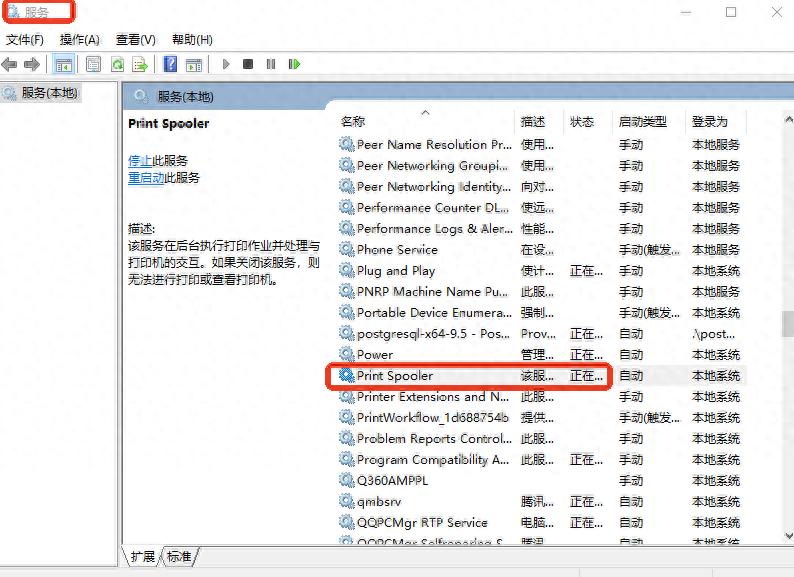Click the vertical scrollbar thumb
The width and height of the screenshot is (794, 577).
788,324
